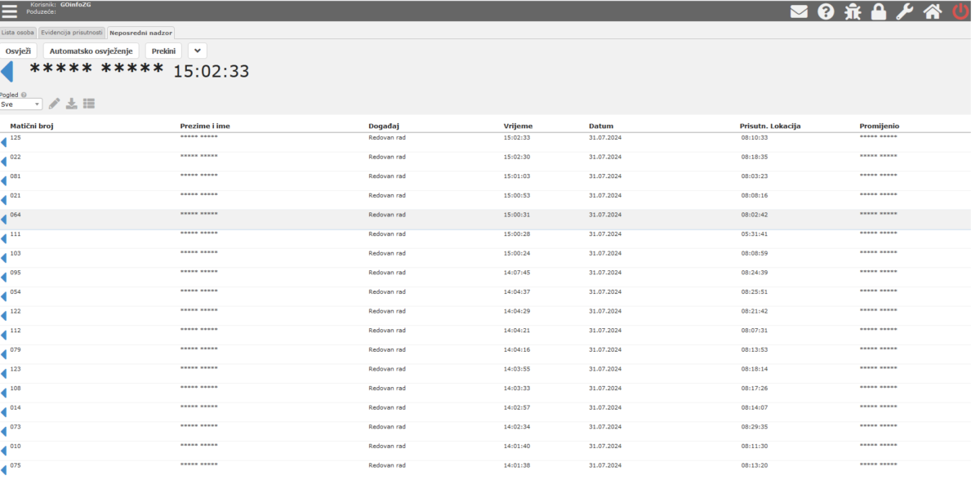Open settings via wrench icon

point(905,11)
